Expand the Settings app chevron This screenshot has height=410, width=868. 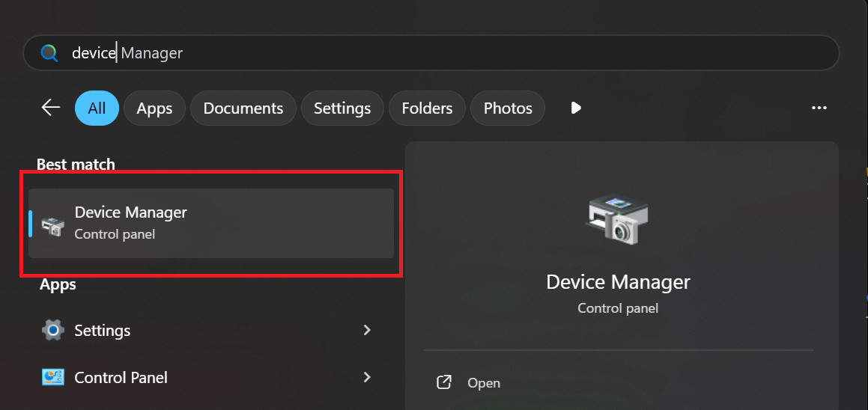[367, 330]
